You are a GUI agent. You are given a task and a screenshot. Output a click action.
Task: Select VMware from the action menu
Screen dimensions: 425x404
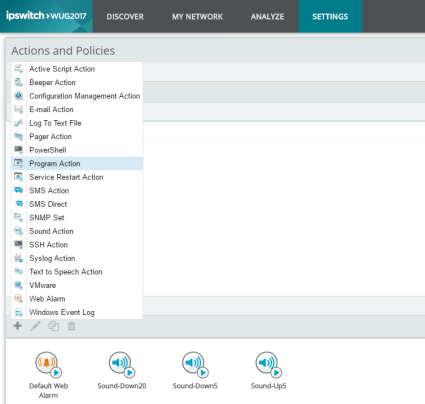pyautogui.click(x=77, y=285)
